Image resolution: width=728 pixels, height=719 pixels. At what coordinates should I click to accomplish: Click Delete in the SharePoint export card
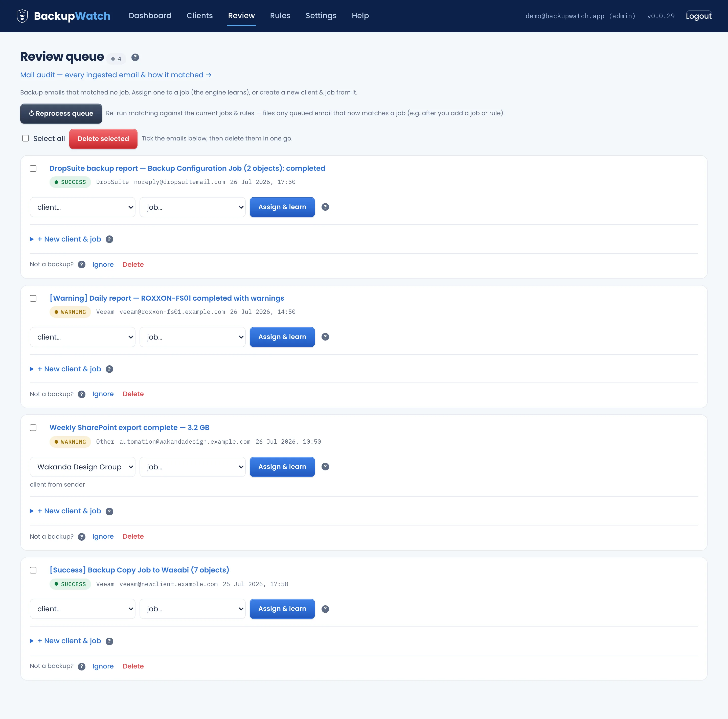(x=133, y=536)
